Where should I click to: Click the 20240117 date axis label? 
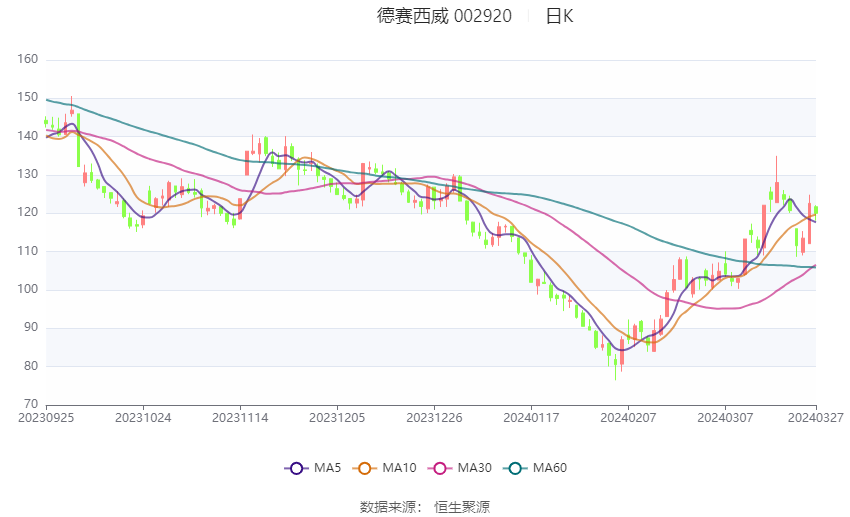pos(531,418)
